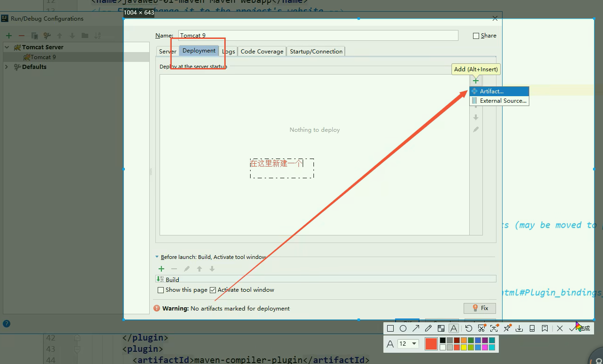Move before-launch task up
This screenshot has width=603, height=364.
point(199,269)
